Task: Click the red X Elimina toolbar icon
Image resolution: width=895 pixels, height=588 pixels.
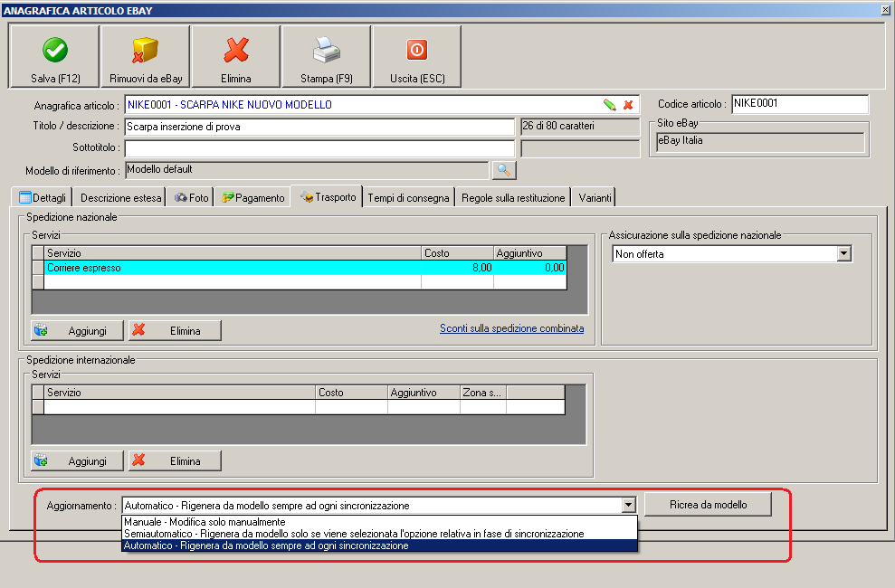Action: [x=235, y=50]
